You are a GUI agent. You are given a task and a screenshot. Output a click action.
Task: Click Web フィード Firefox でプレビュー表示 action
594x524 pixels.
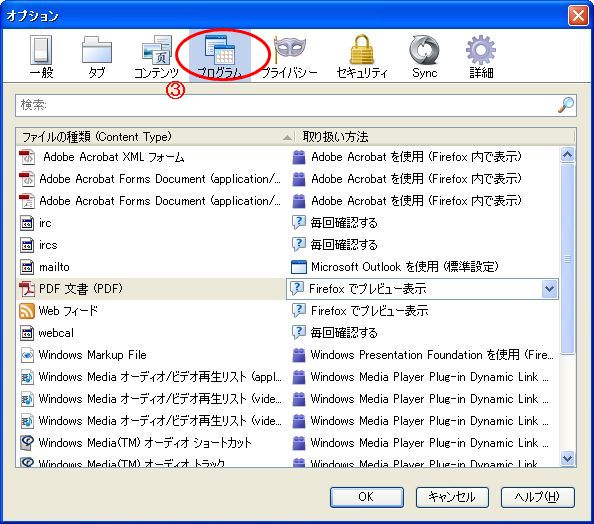point(369,311)
